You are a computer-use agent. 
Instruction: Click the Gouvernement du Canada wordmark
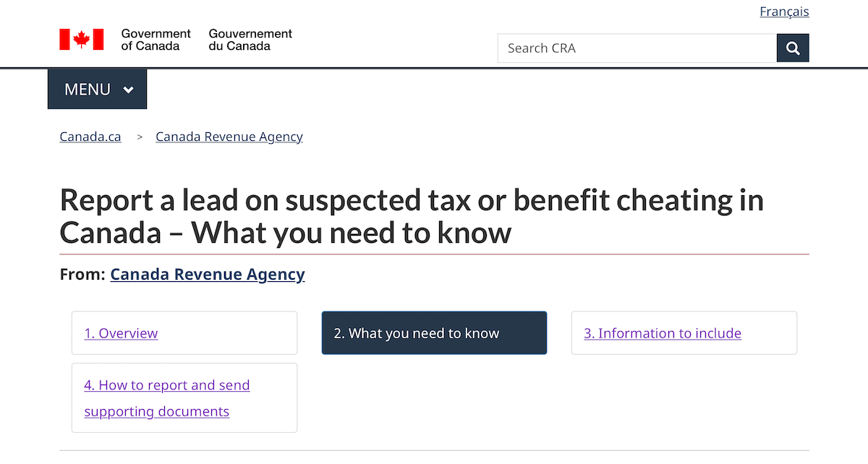coord(250,40)
